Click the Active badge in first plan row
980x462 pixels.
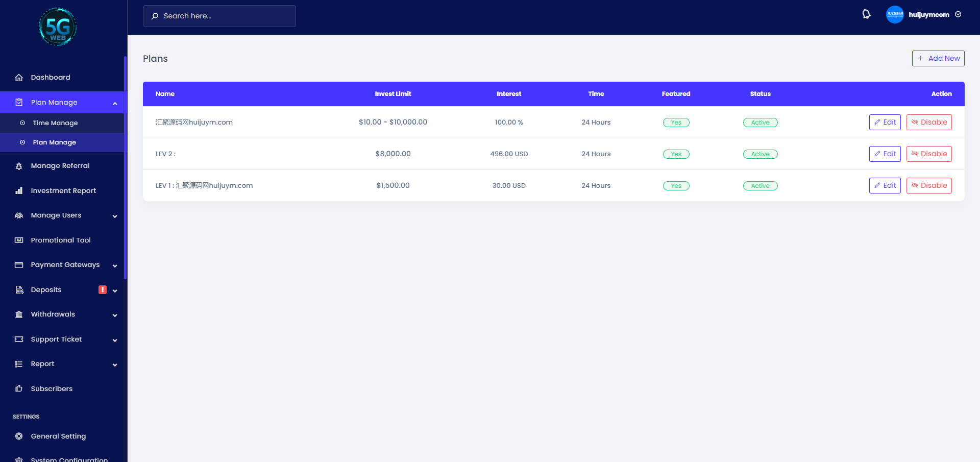click(x=761, y=123)
